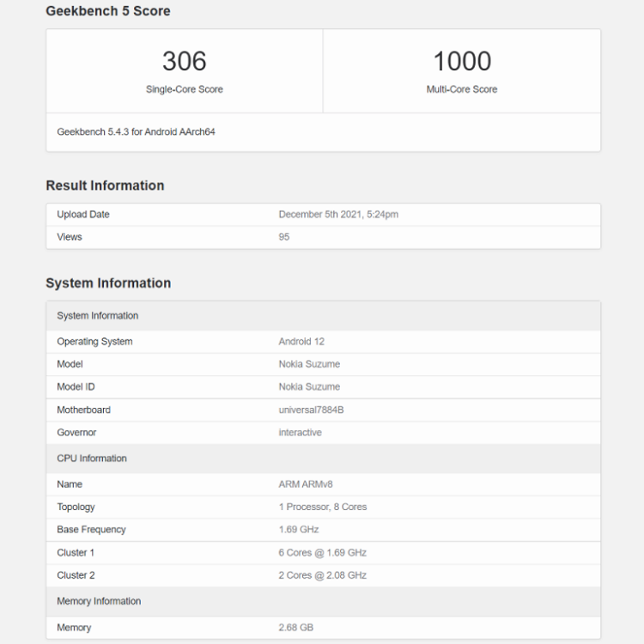644x644 pixels.
Task: Select the date December 5th 2021, 5:24pm
Action: click(338, 215)
